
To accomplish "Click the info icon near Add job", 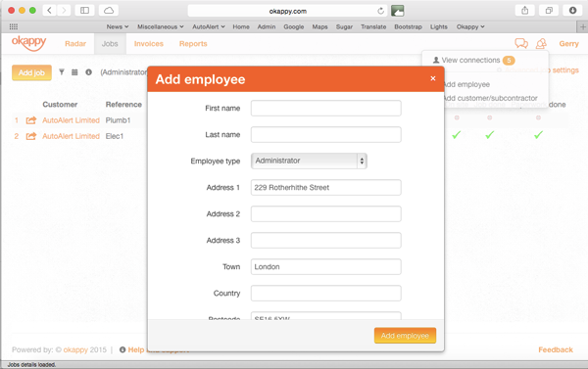I will pos(88,71).
